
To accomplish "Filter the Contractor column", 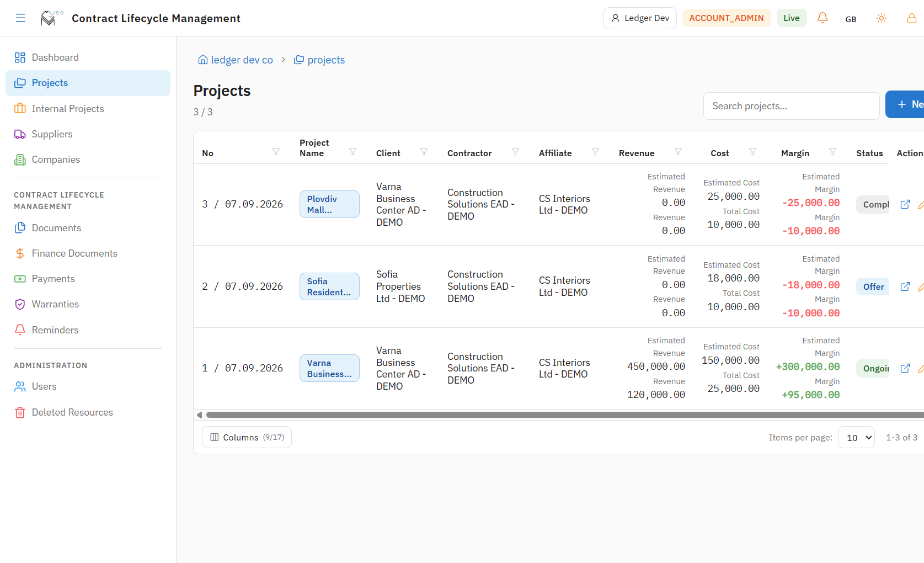I will point(515,152).
